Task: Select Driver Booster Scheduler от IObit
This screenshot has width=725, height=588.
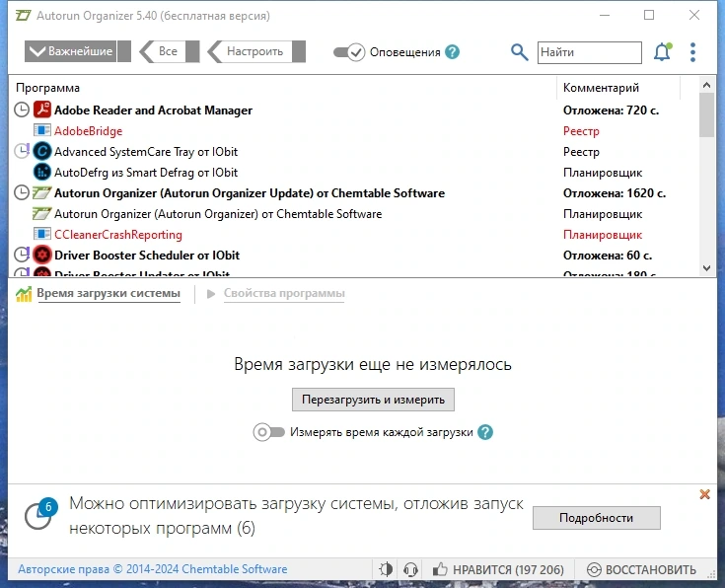Action: (x=147, y=256)
